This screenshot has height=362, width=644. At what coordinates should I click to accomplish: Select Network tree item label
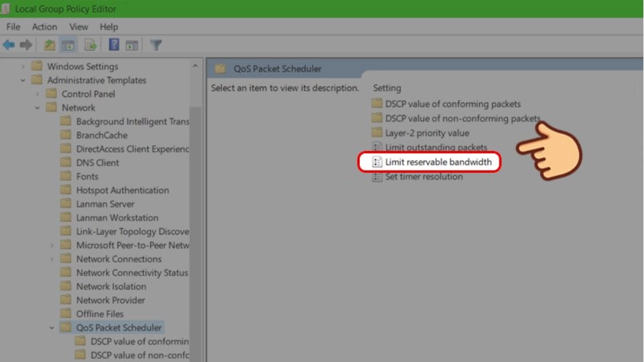click(79, 108)
